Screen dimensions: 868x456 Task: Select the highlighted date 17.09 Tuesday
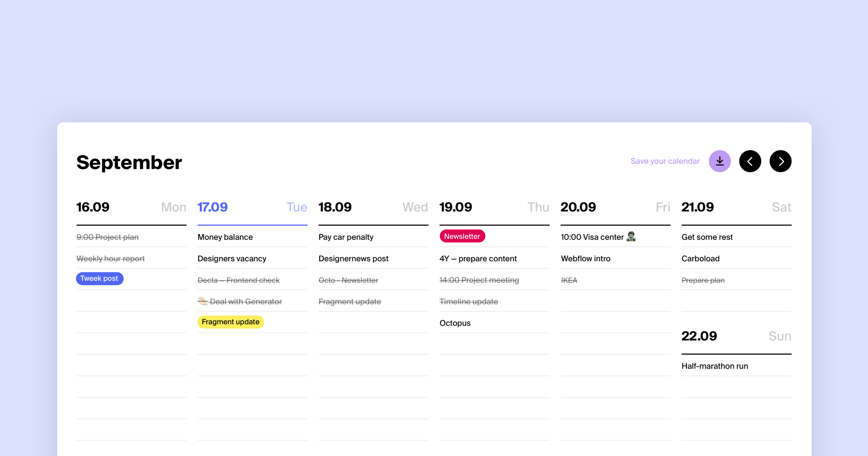point(213,207)
